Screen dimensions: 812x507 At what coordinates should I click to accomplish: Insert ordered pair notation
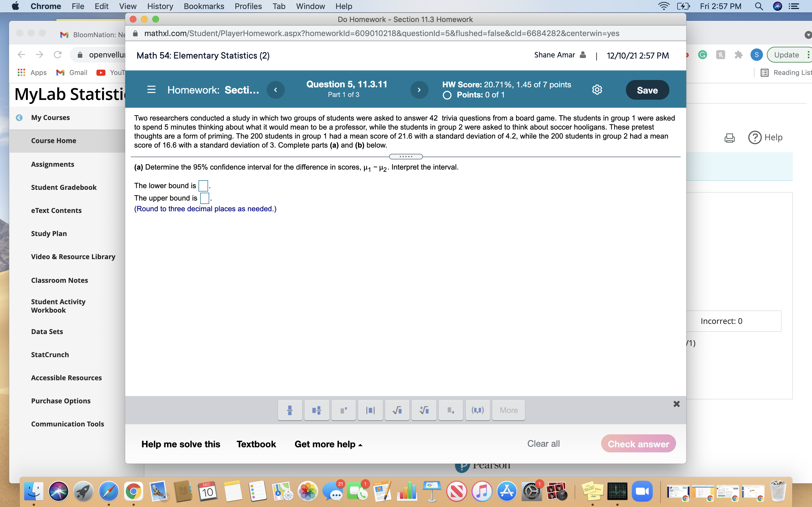[x=477, y=410]
